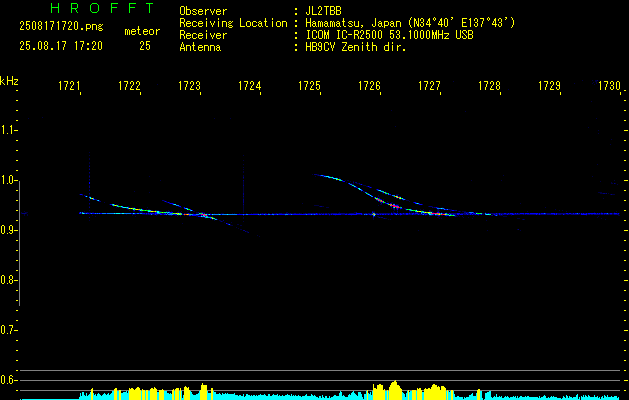Click ICOM IC-R2500 53.1000MHz USB text
629x400 pixels.
[x=390, y=35]
